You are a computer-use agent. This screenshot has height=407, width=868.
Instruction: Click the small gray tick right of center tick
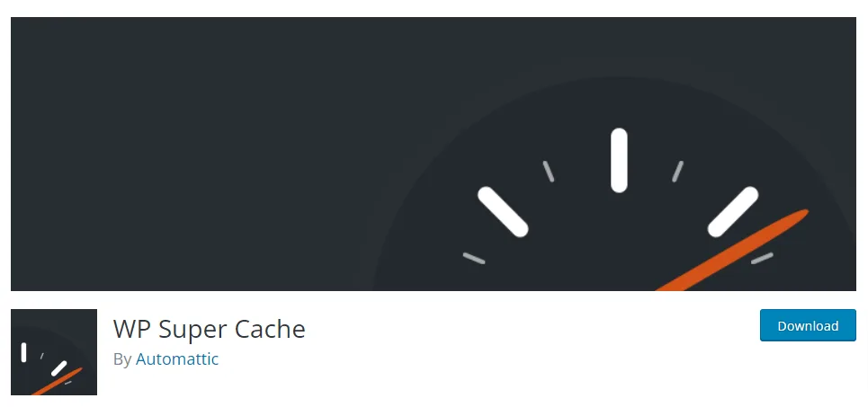(x=677, y=172)
